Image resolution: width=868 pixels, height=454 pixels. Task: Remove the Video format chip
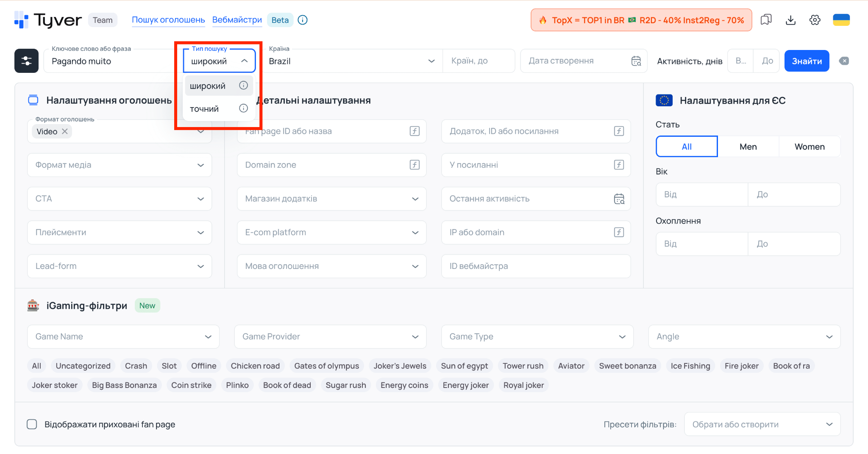coord(65,131)
